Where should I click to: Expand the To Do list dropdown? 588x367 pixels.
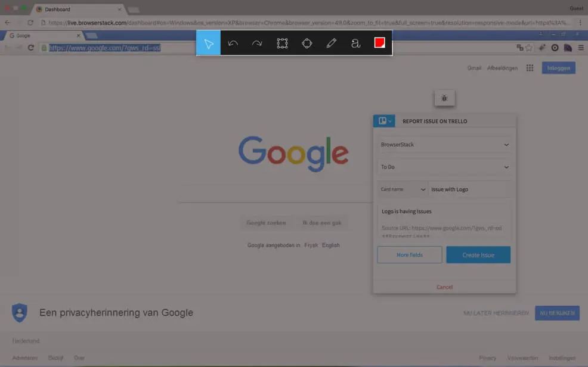444,167
